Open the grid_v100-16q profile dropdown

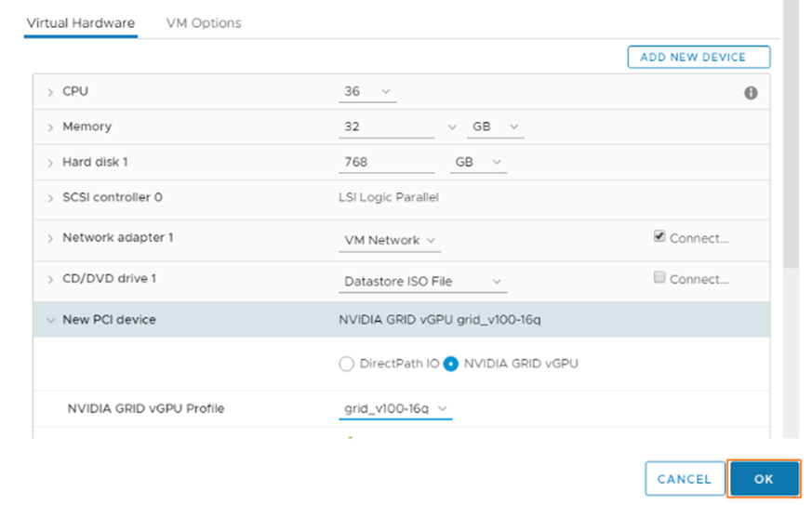(395, 408)
